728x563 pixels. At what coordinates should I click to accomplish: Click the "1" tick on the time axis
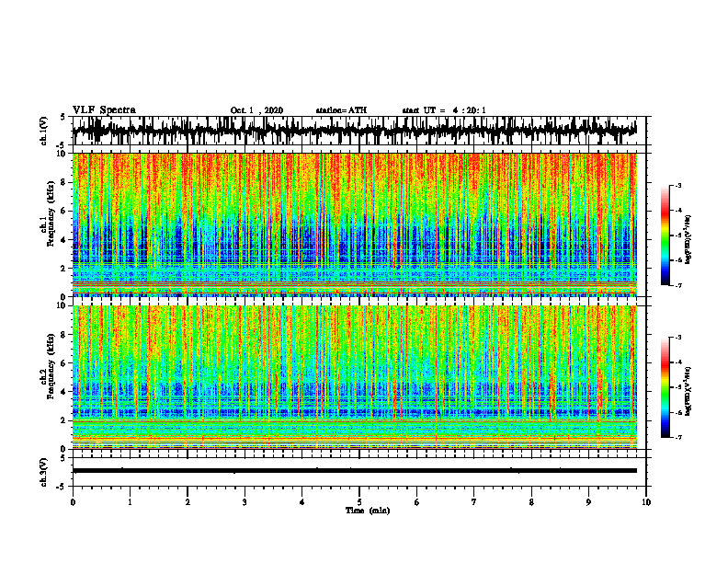(x=130, y=502)
